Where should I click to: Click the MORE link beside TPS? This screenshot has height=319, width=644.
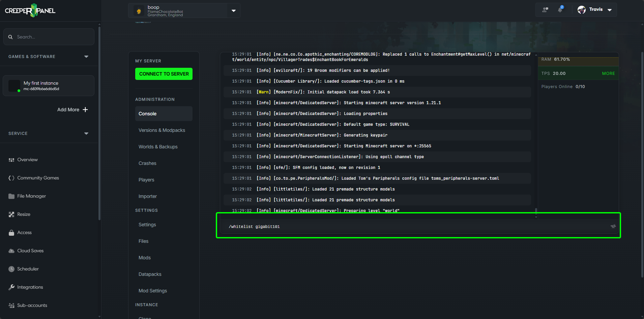point(608,73)
